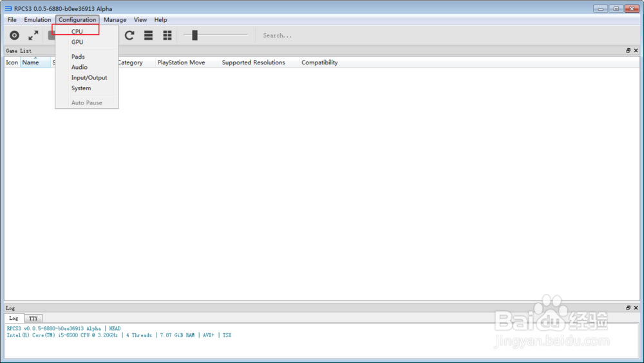The image size is (644, 363).
Task: Float the Game List panel
Action: [x=628, y=50]
